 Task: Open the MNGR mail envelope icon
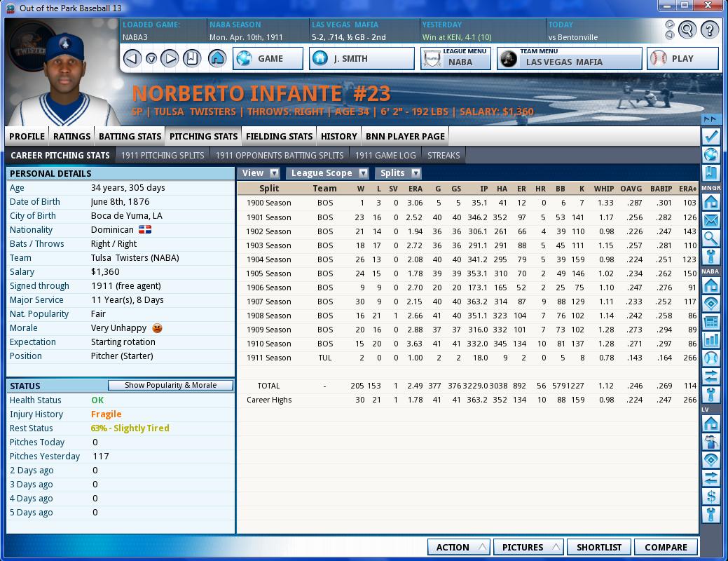tap(710, 220)
